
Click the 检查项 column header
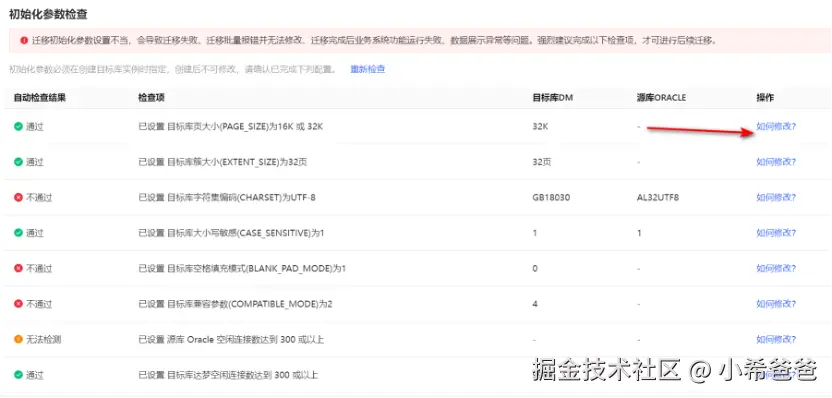tap(151, 98)
